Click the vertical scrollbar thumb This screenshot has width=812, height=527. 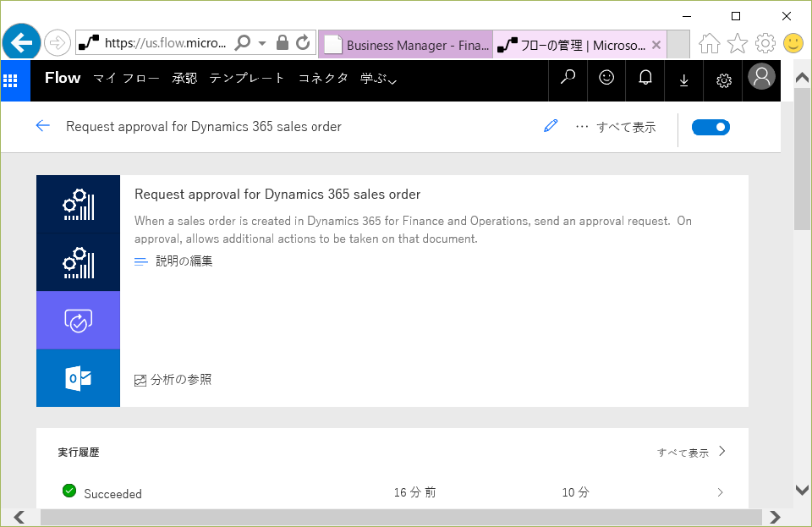(x=803, y=158)
